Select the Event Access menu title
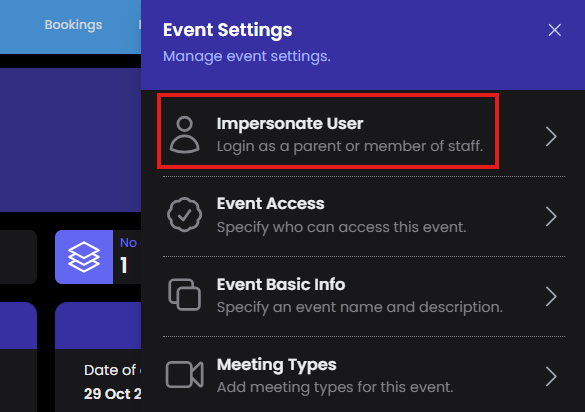The width and height of the screenshot is (585, 412). (270, 203)
